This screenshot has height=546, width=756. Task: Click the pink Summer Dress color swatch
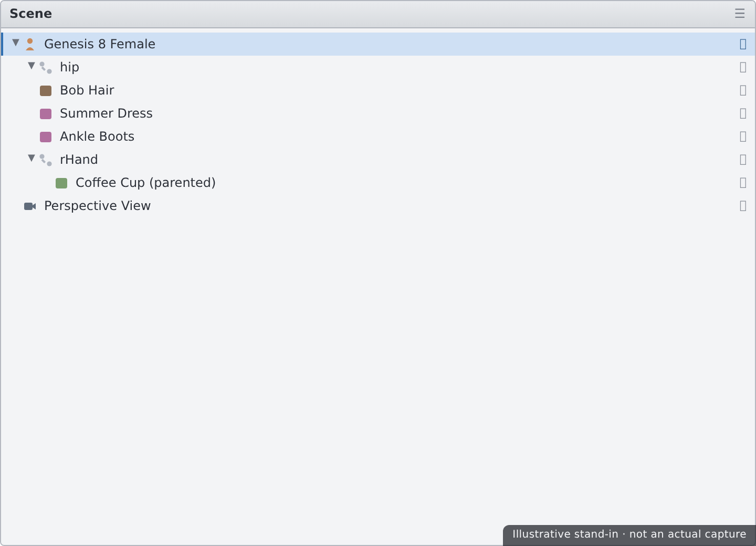pyautogui.click(x=46, y=113)
